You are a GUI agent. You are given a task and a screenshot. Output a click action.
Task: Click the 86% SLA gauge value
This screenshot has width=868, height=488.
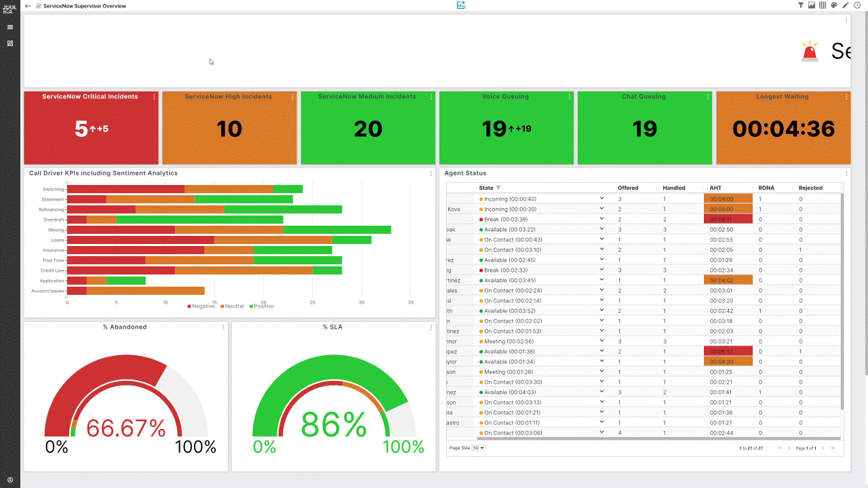coord(334,425)
